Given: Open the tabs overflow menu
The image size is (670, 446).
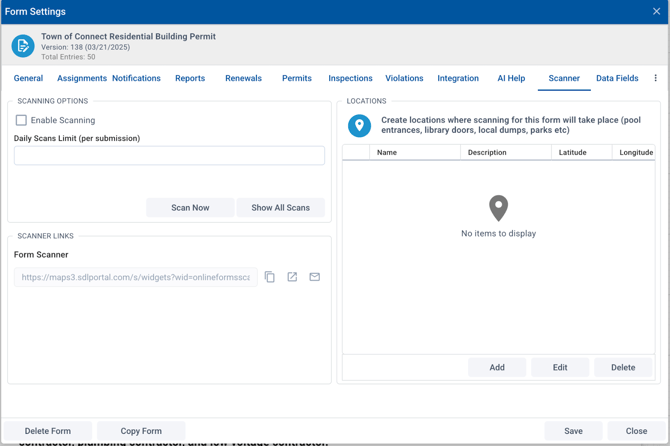Looking at the screenshot, I should 656,78.
